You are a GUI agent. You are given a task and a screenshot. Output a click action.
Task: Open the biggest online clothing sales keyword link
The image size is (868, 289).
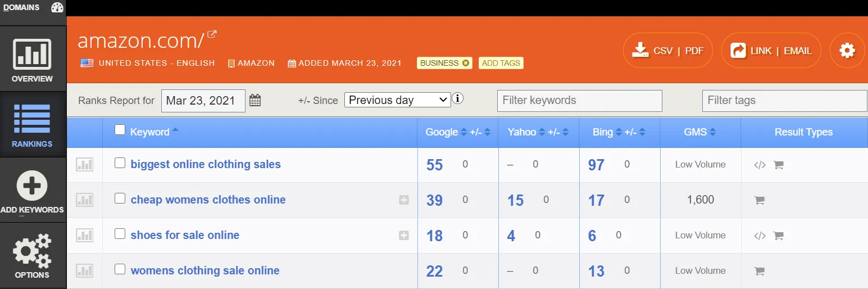tap(206, 164)
